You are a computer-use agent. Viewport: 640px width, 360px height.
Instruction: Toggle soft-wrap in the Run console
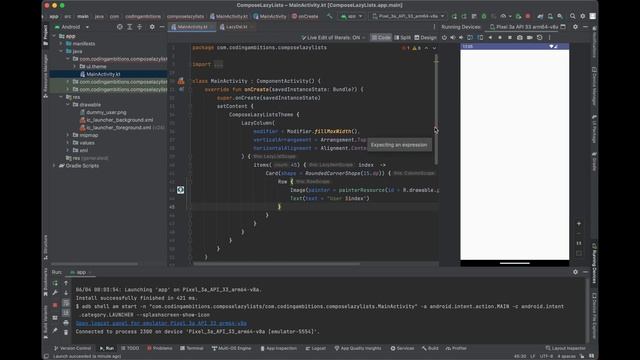(66, 303)
